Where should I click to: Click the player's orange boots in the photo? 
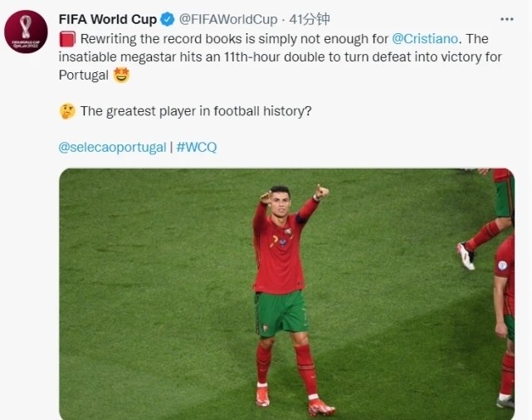(295, 402)
